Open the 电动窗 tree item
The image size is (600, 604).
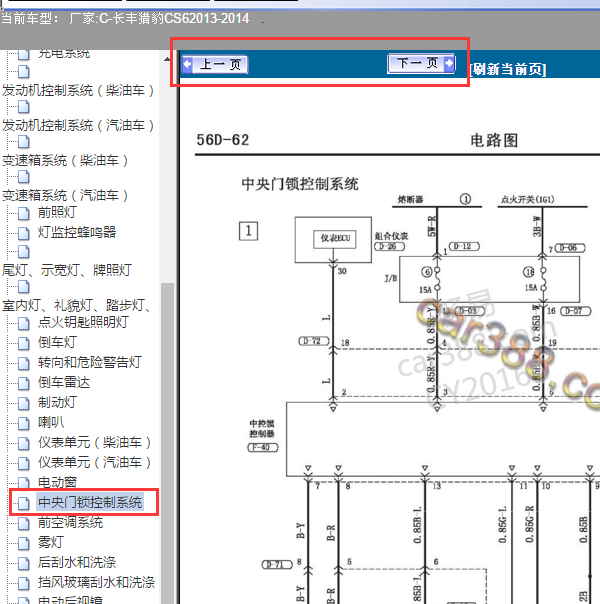point(57,482)
